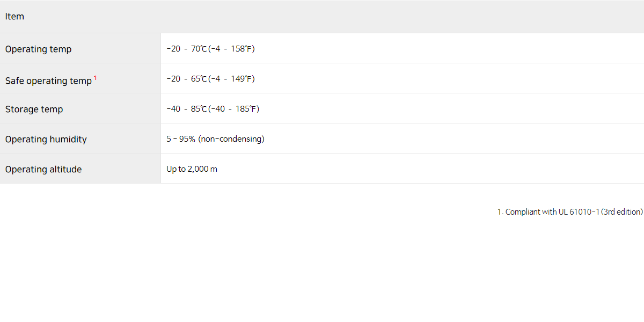Click the (non-condensing) text
Image resolution: width=644 pixels, height=322 pixels.
pyautogui.click(x=231, y=139)
